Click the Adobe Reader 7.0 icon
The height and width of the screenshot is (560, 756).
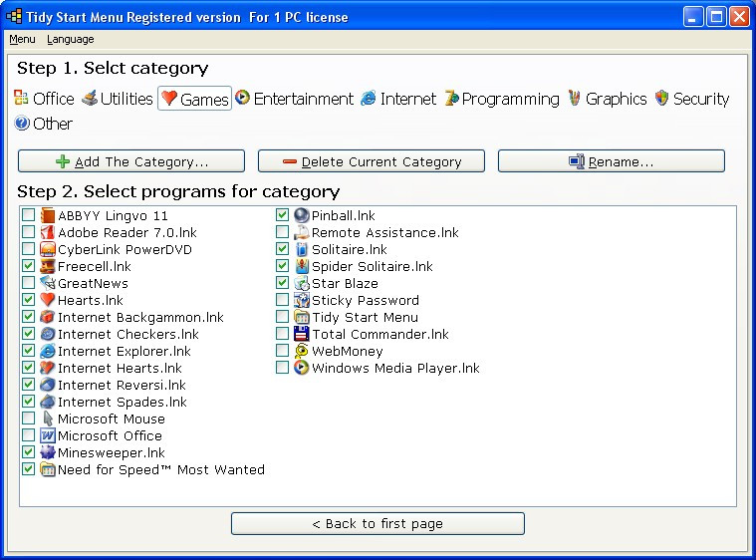coord(47,232)
